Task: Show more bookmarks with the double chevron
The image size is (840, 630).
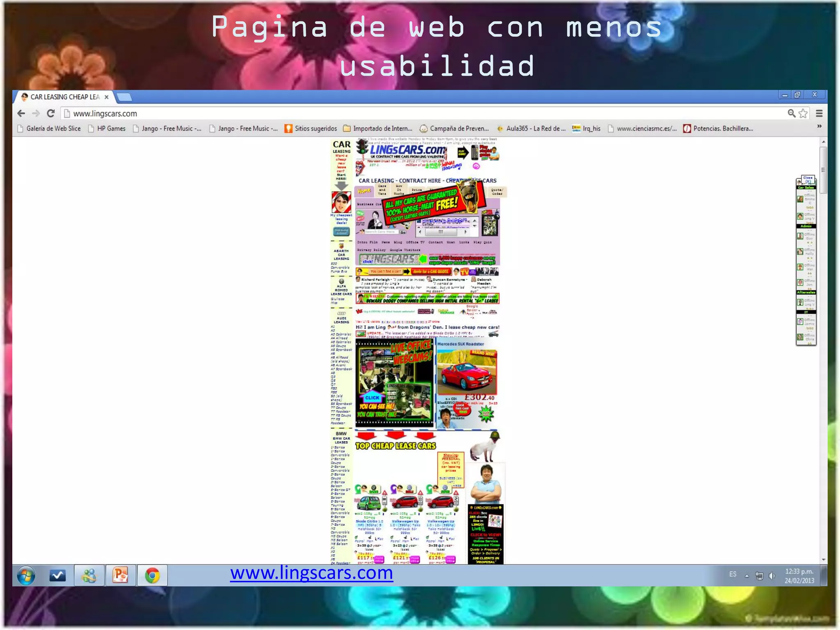Action: click(x=819, y=126)
